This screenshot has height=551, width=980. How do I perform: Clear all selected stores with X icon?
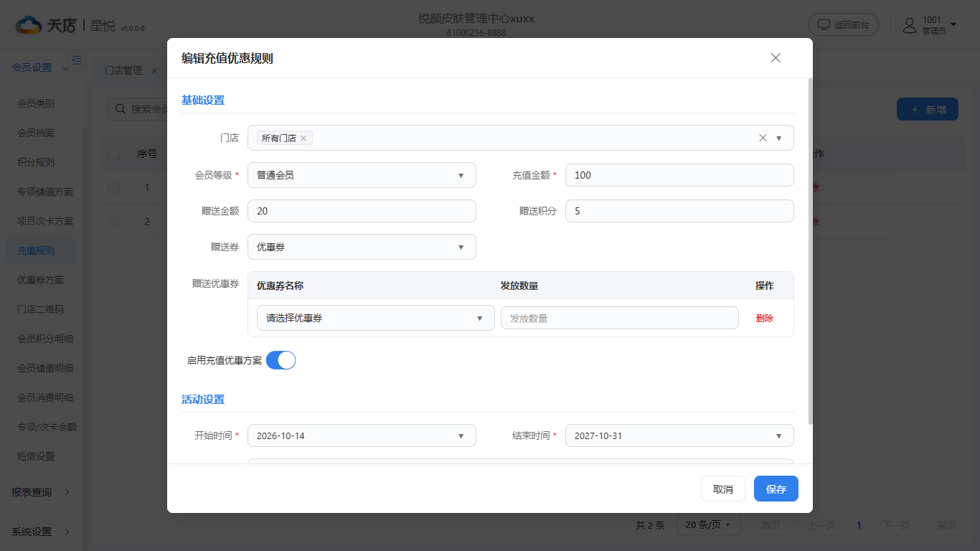click(763, 138)
